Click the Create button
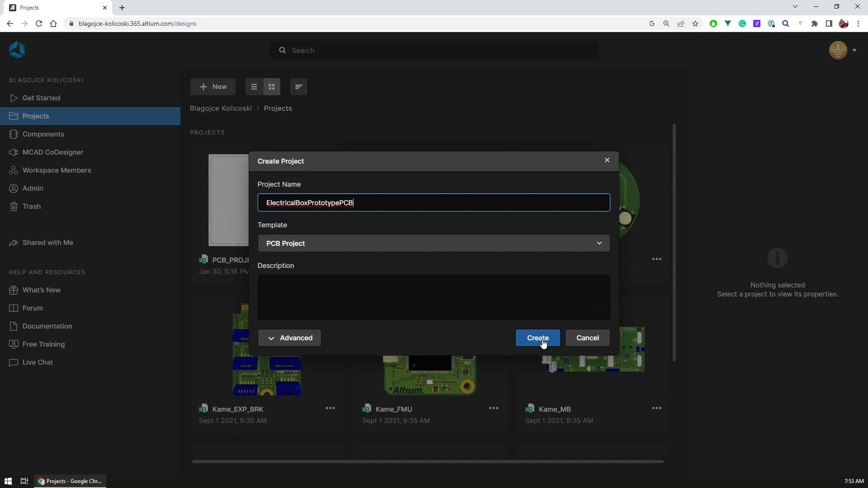Viewport: 868px width, 488px height. [x=538, y=338]
